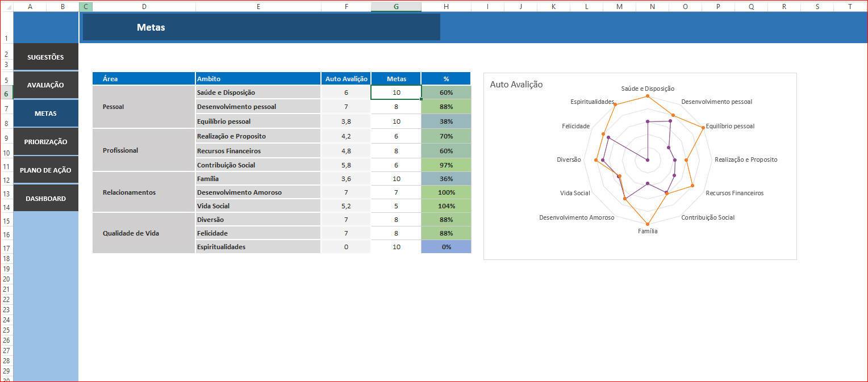The image size is (868, 382).
Task: Select Metas value for Recursos Financeiros
Action: (x=396, y=151)
